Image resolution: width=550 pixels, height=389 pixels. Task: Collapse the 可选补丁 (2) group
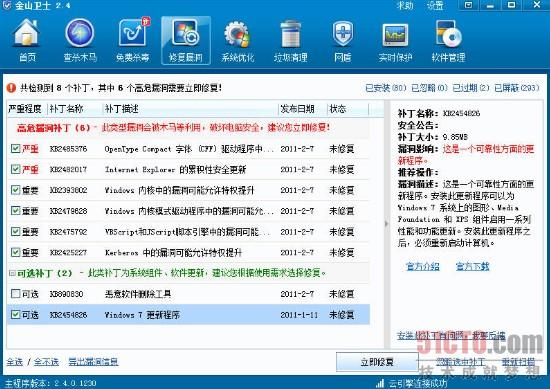[x=12, y=273]
